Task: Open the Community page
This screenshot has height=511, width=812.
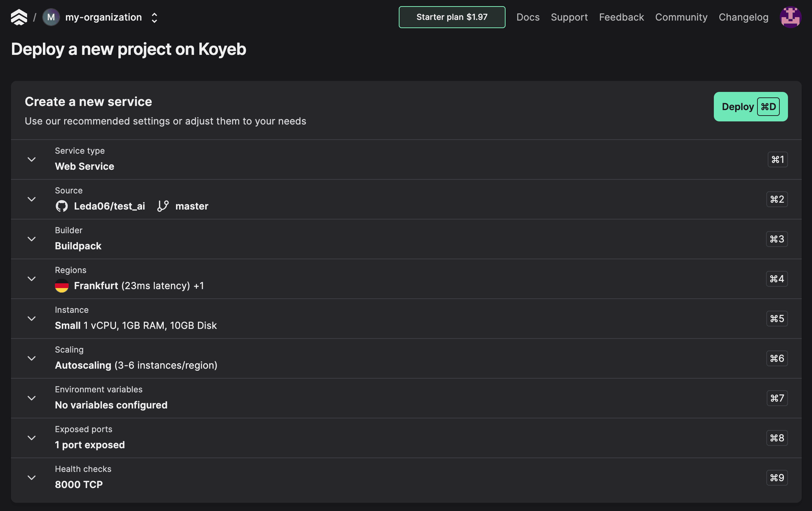Action: [x=681, y=17]
